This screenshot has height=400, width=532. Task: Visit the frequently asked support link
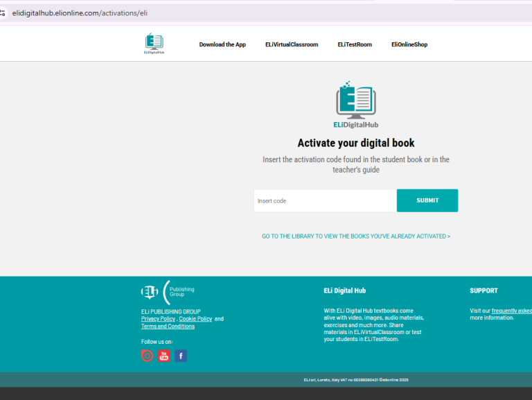click(511, 311)
